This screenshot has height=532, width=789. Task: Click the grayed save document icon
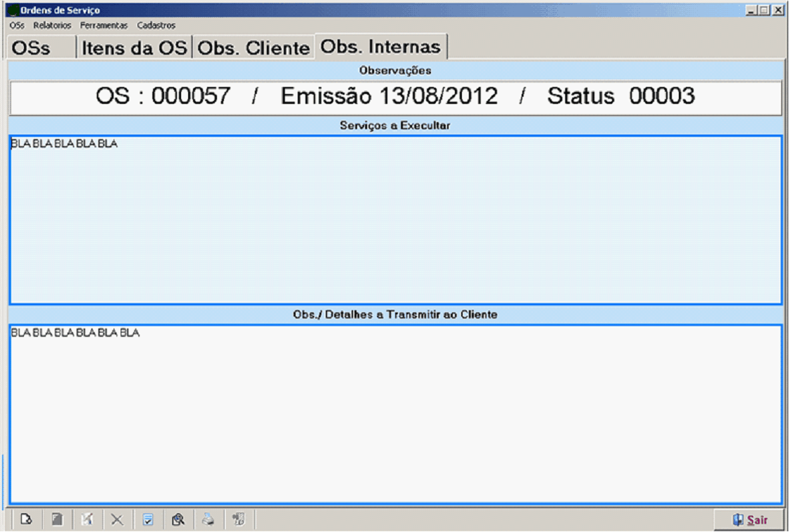pyautogui.click(x=57, y=520)
